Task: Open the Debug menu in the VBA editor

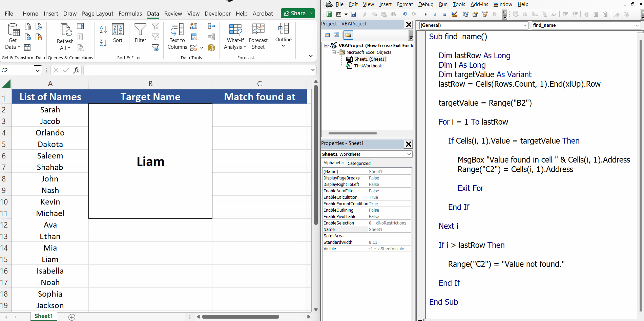Action: [425, 4]
